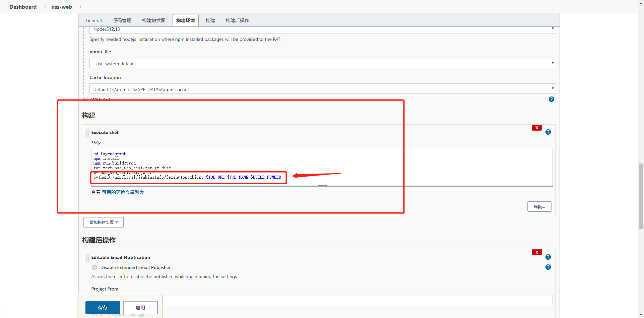Click the page vertical scrollbar thumb
The width and height of the screenshot is (644, 318).
tap(641, 196)
